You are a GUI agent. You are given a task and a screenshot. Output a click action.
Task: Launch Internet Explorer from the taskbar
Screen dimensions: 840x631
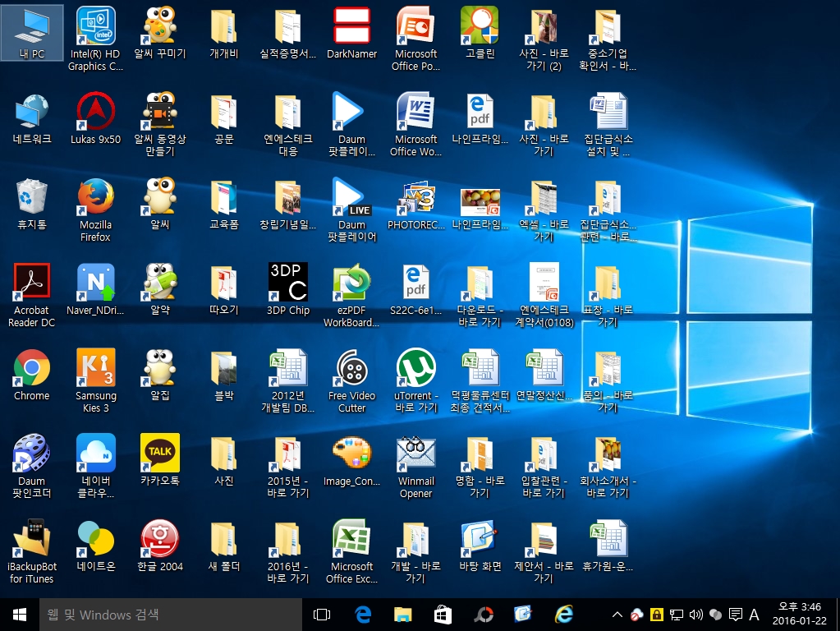(563, 615)
